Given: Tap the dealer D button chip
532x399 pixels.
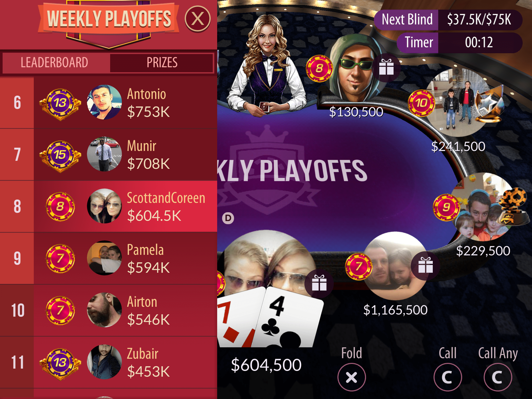Looking at the screenshot, I should pos(228,218).
